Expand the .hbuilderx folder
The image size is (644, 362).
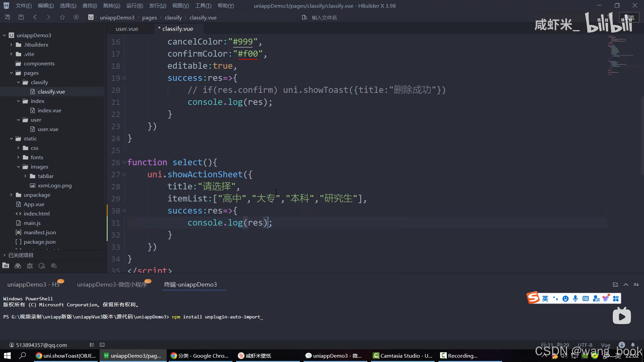[11, 45]
